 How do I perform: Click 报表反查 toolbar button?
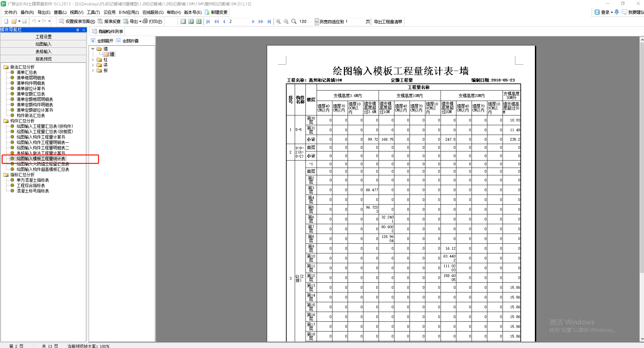(x=109, y=22)
